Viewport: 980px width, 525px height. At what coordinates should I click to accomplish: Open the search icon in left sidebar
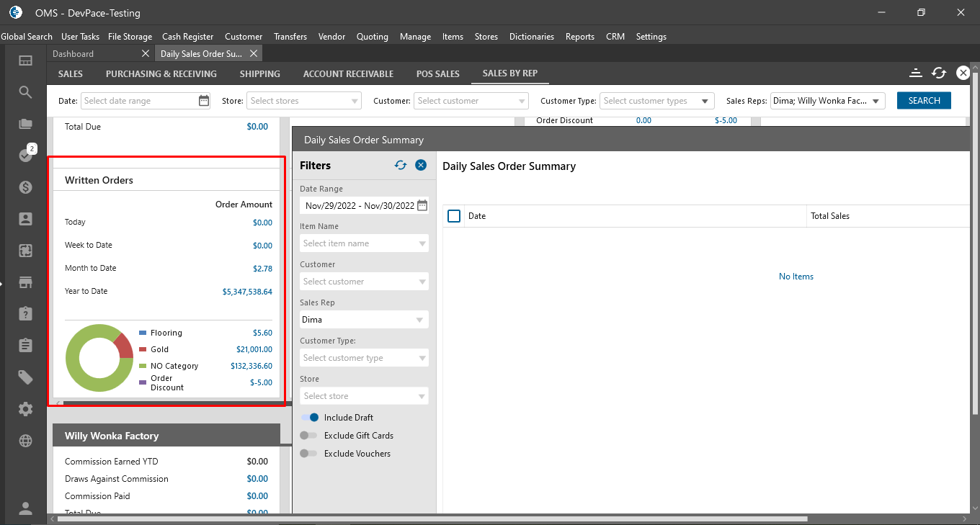click(x=25, y=92)
